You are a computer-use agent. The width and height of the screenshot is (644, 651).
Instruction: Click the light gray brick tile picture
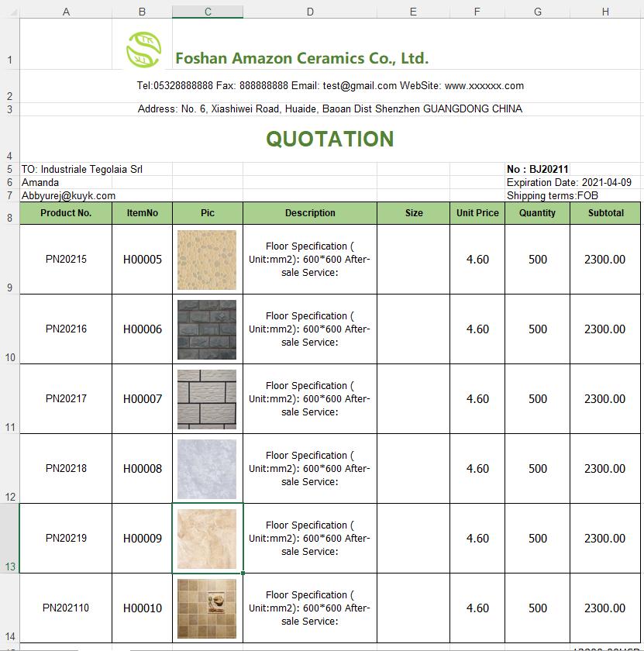[207, 399]
